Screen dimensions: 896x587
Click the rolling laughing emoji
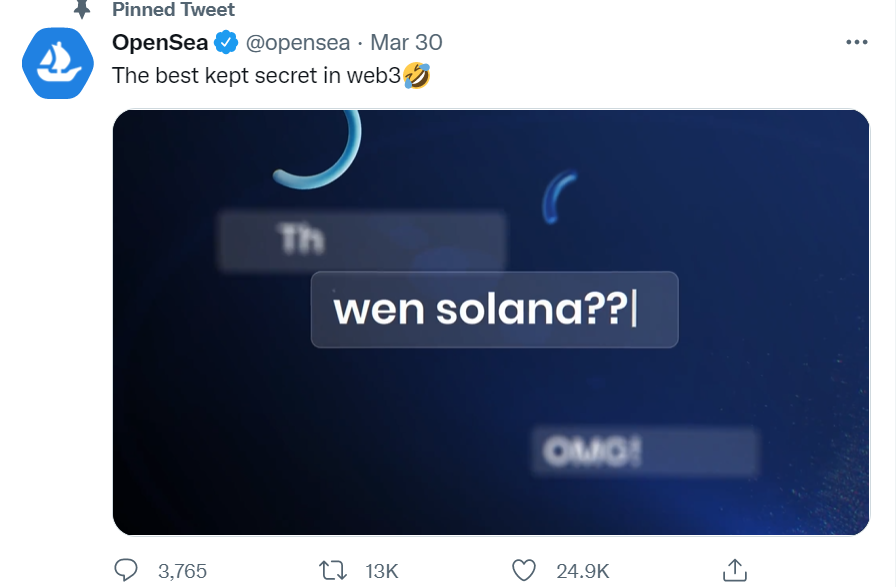pos(417,75)
